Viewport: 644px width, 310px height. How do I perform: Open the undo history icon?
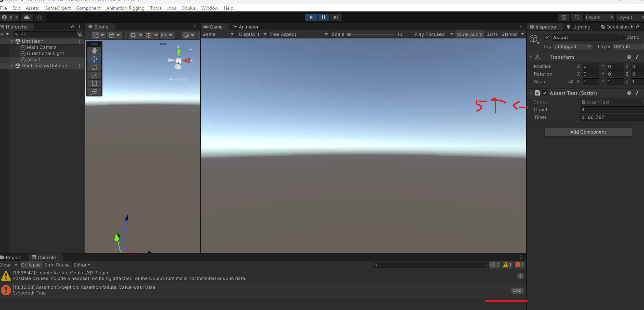coord(564,17)
